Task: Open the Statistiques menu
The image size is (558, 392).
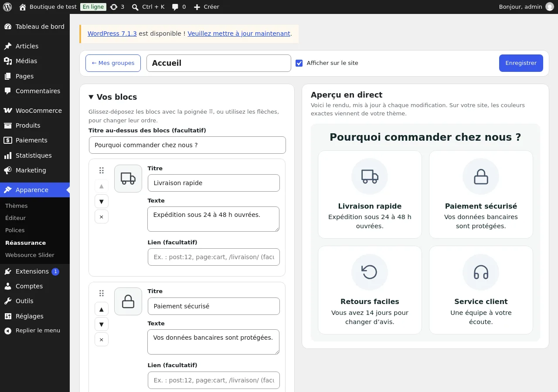Action: tap(35, 155)
